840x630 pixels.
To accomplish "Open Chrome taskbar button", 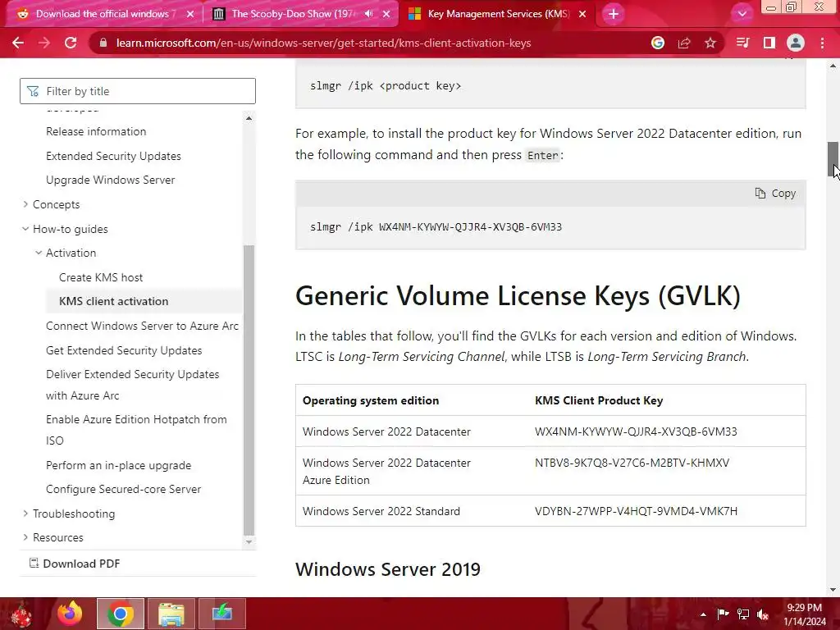I will click(x=120, y=614).
